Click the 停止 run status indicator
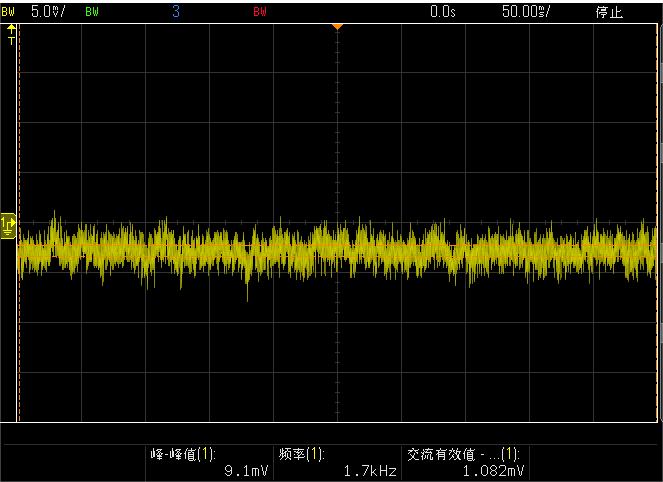 (x=609, y=12)
